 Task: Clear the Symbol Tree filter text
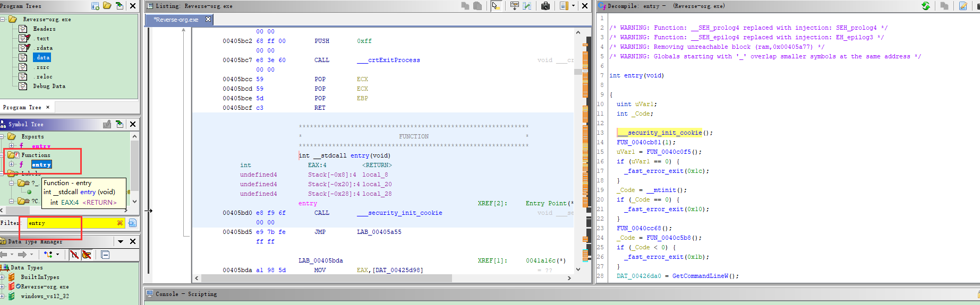(x=120, y=223)
